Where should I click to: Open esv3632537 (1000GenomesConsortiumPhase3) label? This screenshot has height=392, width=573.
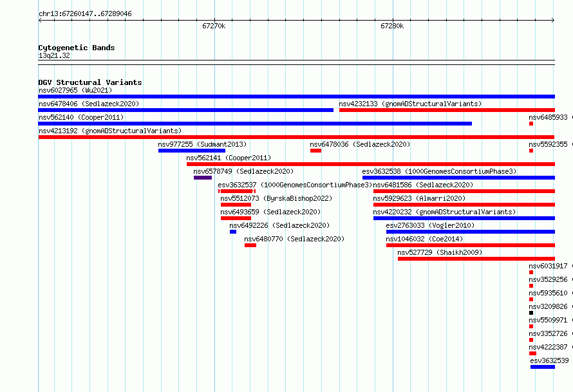pos(295,185)
